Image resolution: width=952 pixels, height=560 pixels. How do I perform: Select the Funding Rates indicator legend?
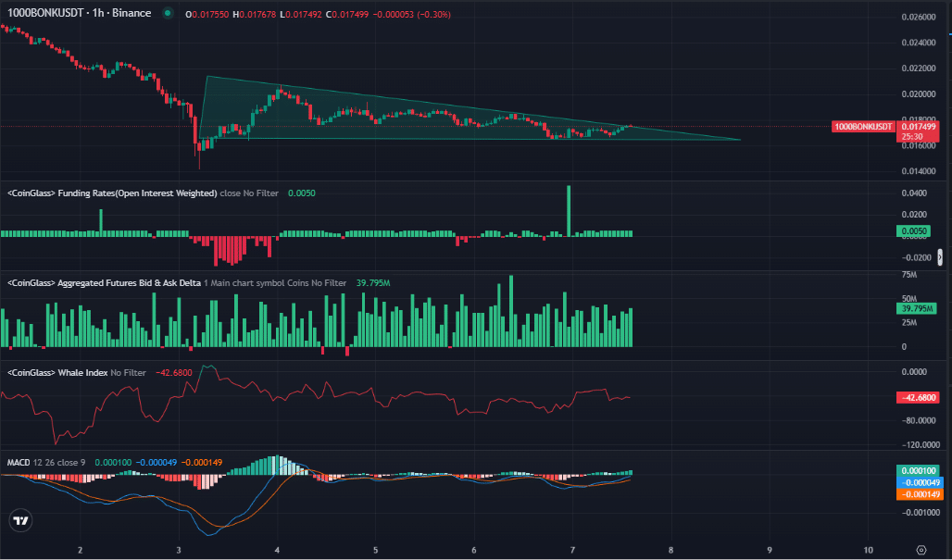(111, 193)
